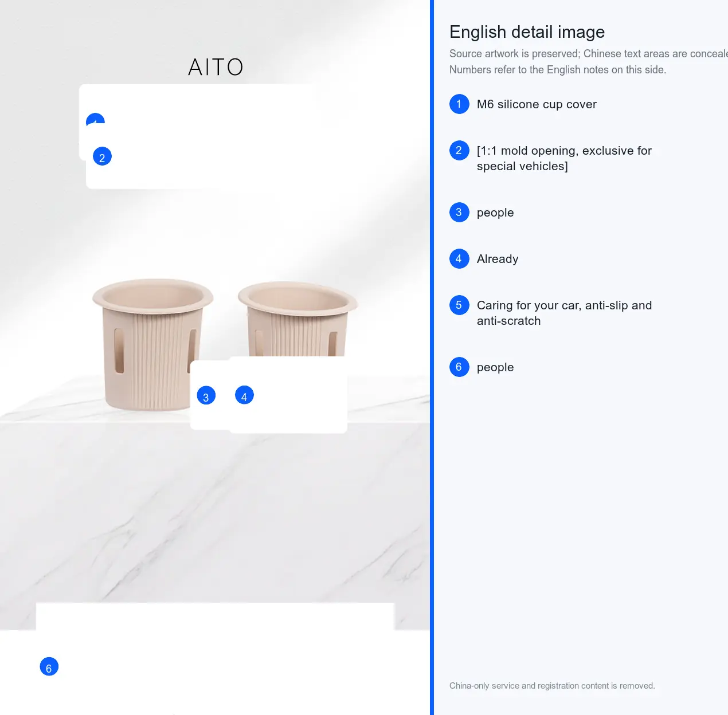Viewport: 728px width, 715px height.
Task: Click badge 5 in the English notes list
Action: click(x=459, y=305)
